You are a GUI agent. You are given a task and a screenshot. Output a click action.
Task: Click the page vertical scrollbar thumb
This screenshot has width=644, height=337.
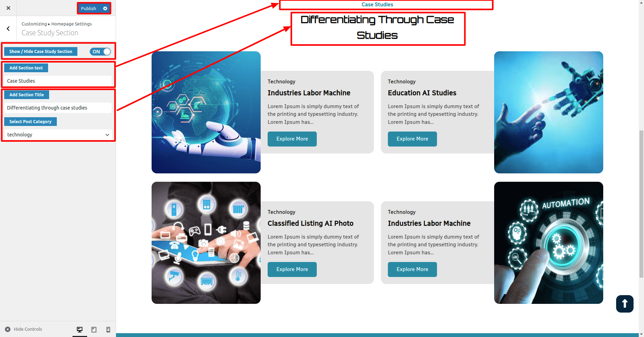[641, 204]
